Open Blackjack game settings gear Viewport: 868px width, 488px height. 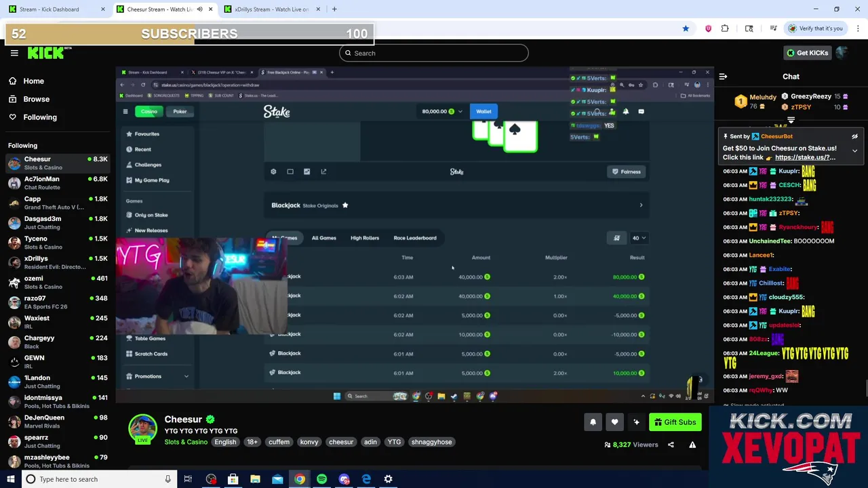tap(273, 171)
